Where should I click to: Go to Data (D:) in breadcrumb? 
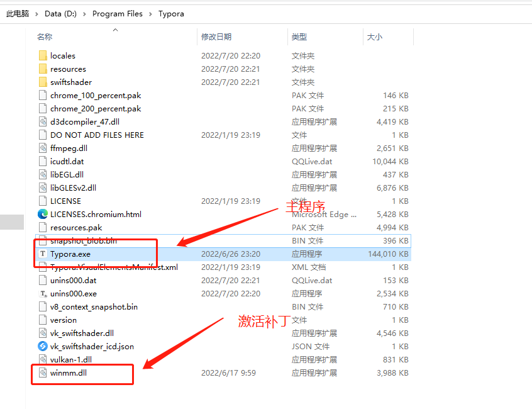coord(61,14)
